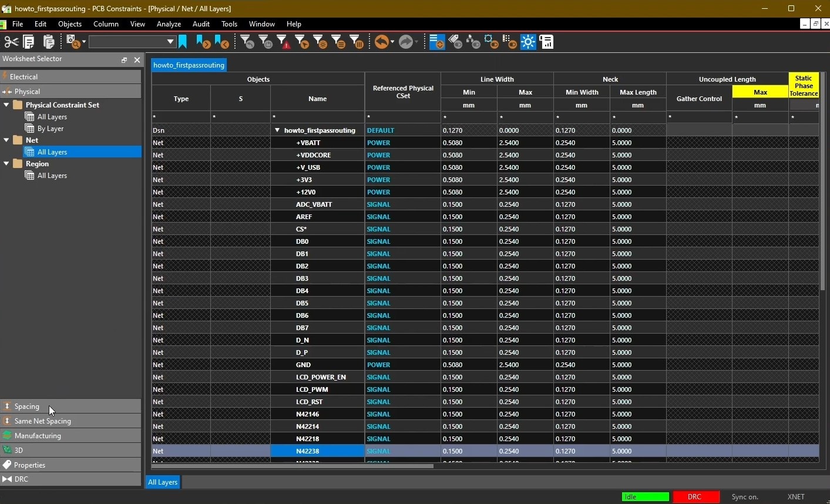Click the Copy icon in toolbar

29,42
